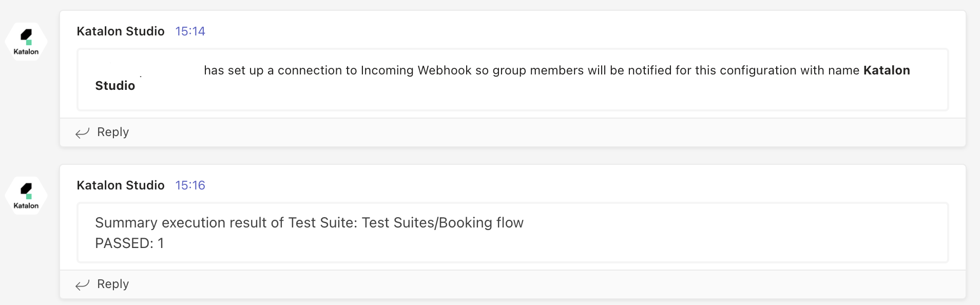The image size is (980, 305).
Task: Click Reply under the Incoming Webhook message
Action: pos(112,132)
